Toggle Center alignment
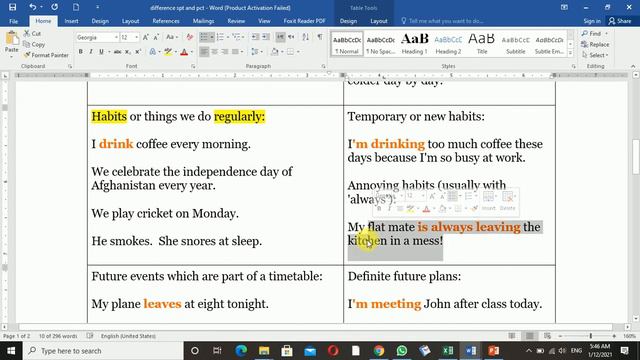 point(214,52)
